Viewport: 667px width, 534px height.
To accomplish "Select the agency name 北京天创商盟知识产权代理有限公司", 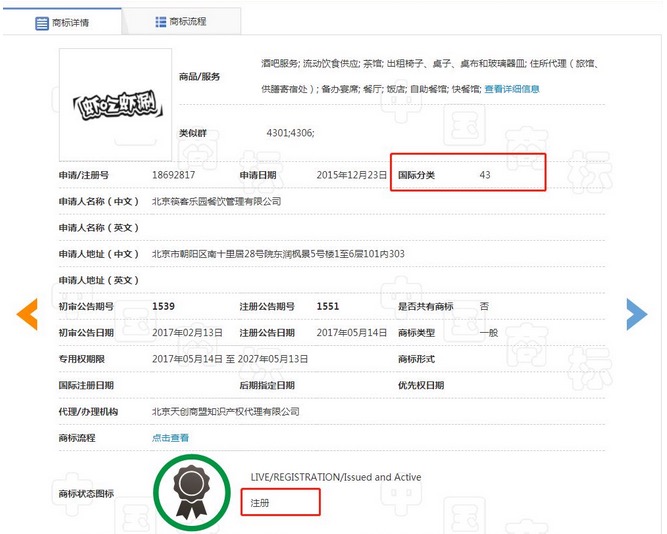I will (x=226, y=411).
